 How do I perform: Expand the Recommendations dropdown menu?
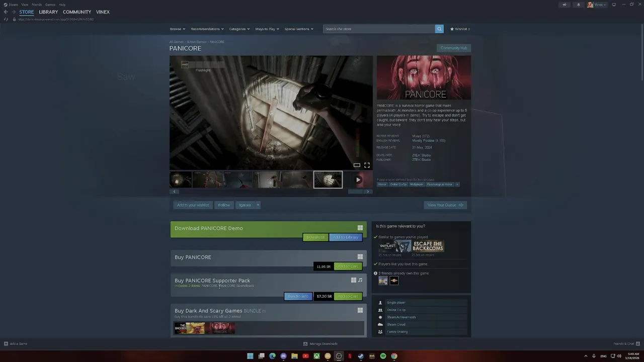[x=207, y=29]
